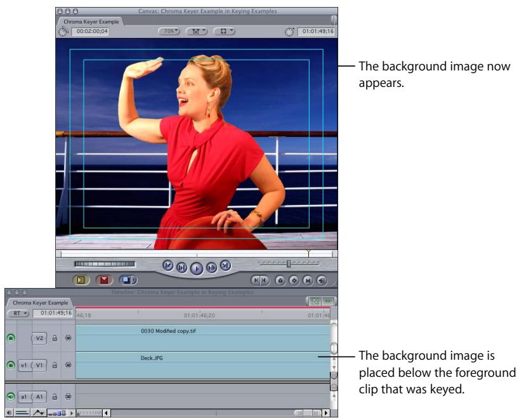Open the RT pop-up menu in Timeline
The height and width of the screenshot is (420, 519).
18,313
